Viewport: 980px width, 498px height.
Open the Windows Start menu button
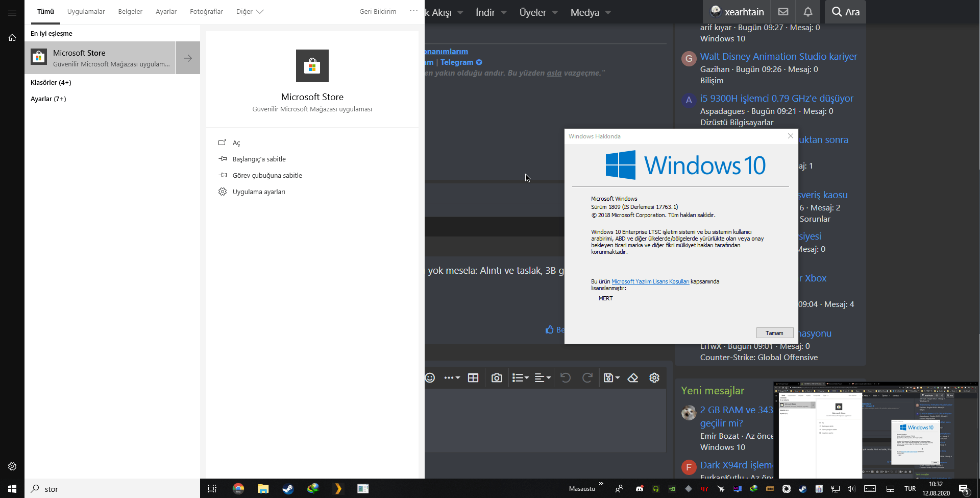(12, 489)
